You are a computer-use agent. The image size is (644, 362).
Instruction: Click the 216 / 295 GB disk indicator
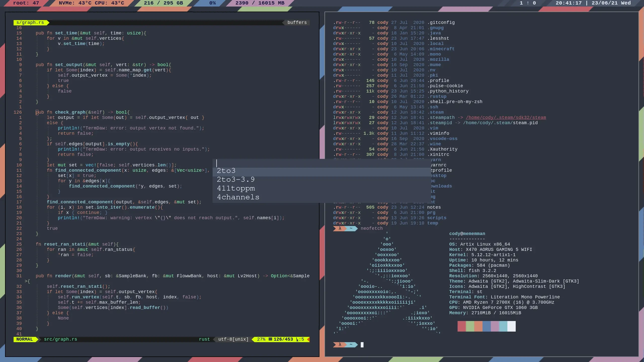pos(163,3)
